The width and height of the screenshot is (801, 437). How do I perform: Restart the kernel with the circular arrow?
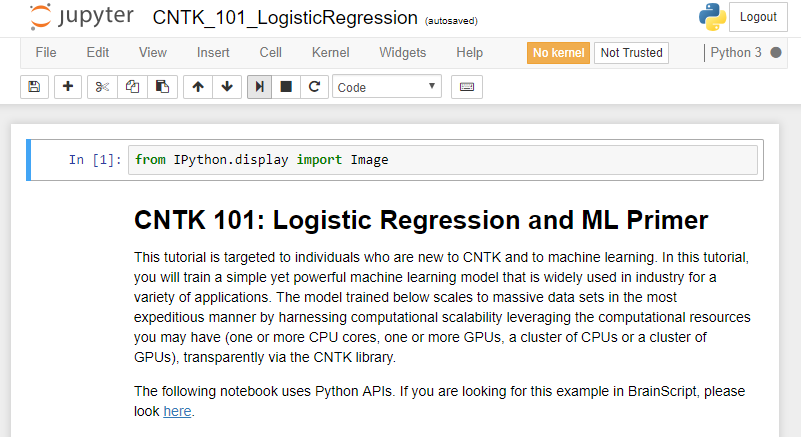[x=314, y=87]
